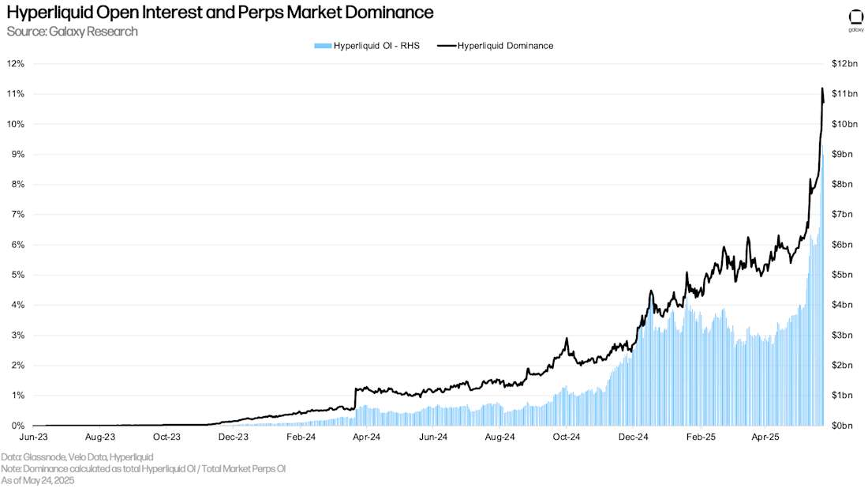This screenshot has width=868, height=488.
Task: Click the Dec-23 x-axis label
Action: [233, 437]
